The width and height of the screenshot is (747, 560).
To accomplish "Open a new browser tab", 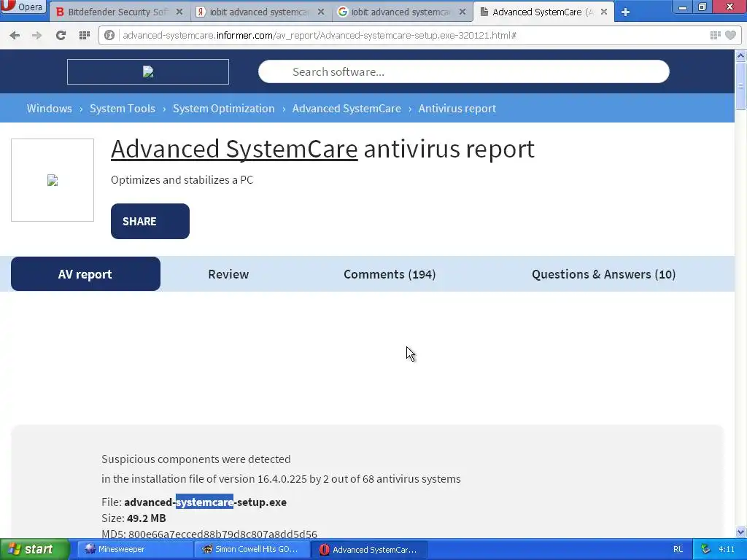I will tap(625, 12).
